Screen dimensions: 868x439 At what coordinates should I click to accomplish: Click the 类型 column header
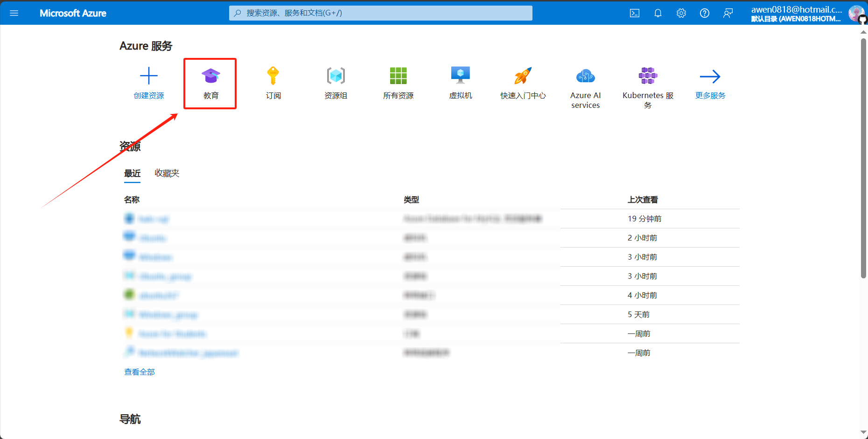411,200
